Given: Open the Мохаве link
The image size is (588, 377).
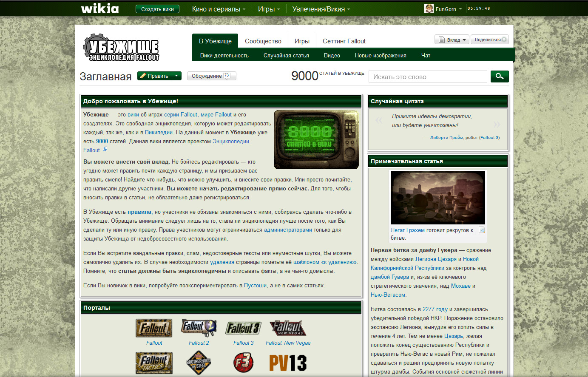Looking at the screenshot, I should 461,286.
